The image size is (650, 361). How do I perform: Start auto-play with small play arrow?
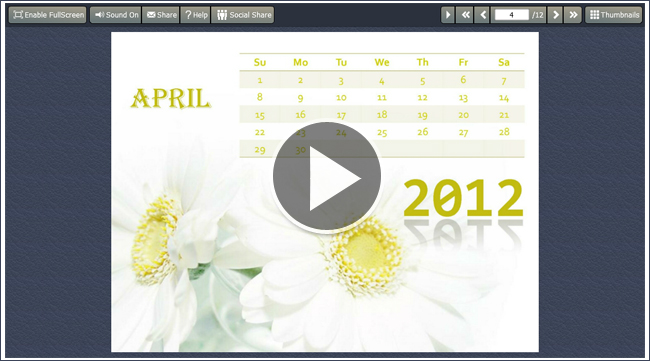pyautogui.click(x=448, y=15)
